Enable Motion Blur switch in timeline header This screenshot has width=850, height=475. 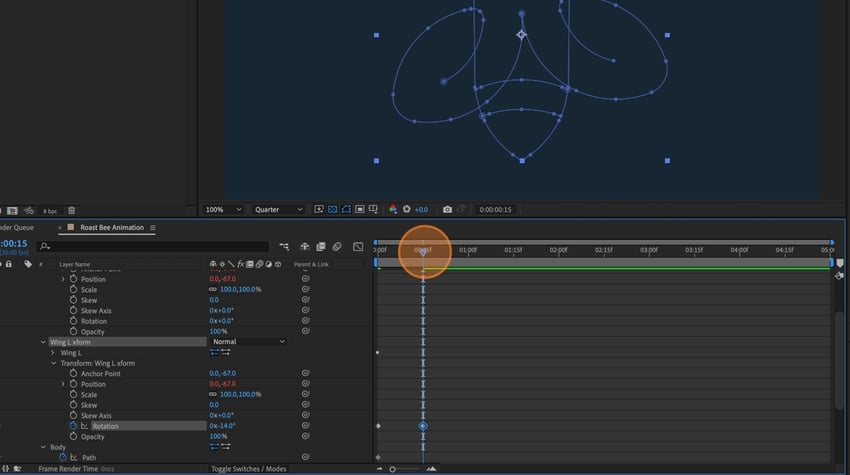tap(337, 246)
